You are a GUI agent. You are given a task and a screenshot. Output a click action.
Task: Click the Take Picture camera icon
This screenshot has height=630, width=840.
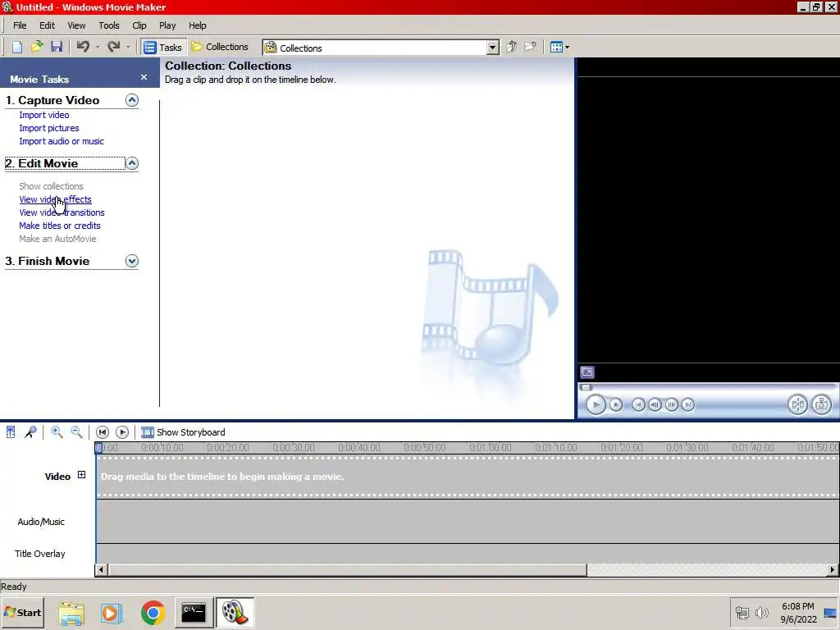tap(822, 405)
